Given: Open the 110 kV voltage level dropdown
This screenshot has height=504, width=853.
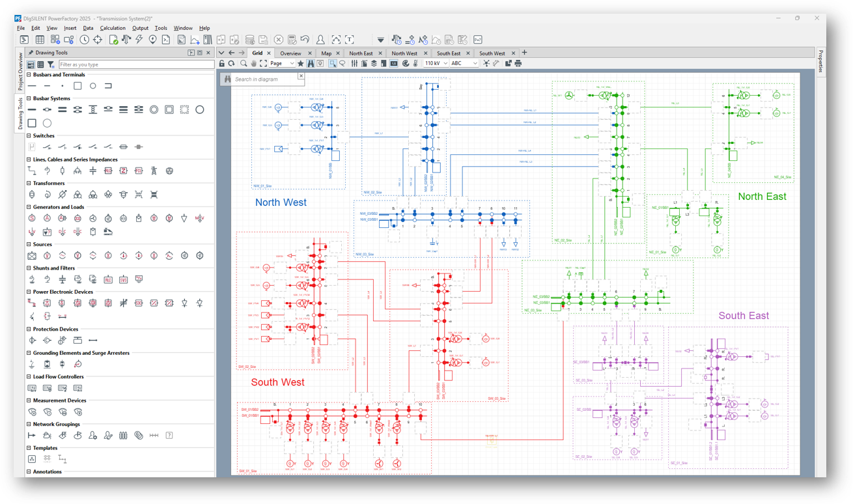Looking at the screenshot, I should click(435, 64).
